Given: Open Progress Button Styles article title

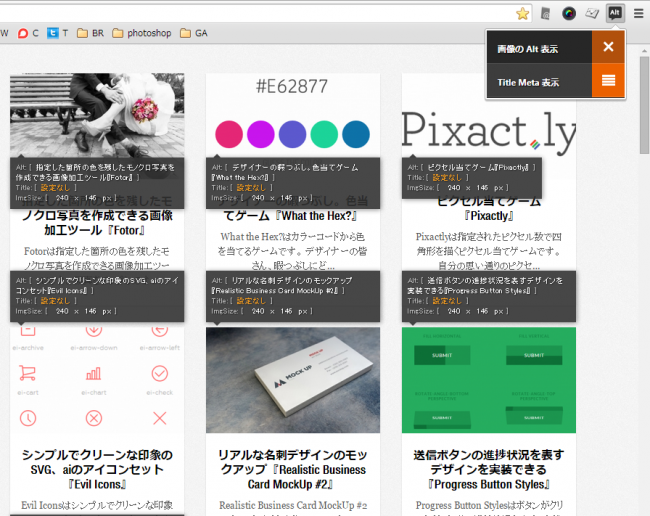Looking at the screenshot, I should [x=489, y=470].
